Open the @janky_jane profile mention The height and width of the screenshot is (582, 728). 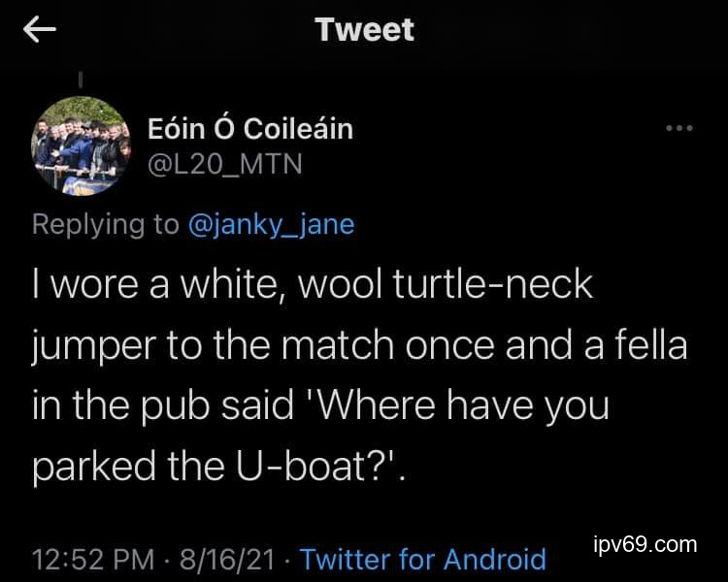pos(271,224)
